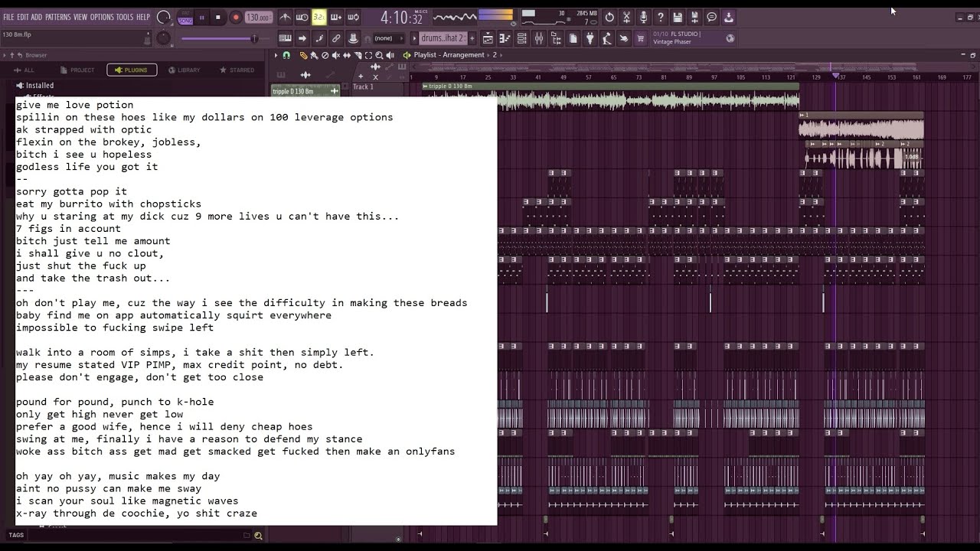Screen dimensions: 980x551
Task: Open the ADD menu
Action: (37, 17)
